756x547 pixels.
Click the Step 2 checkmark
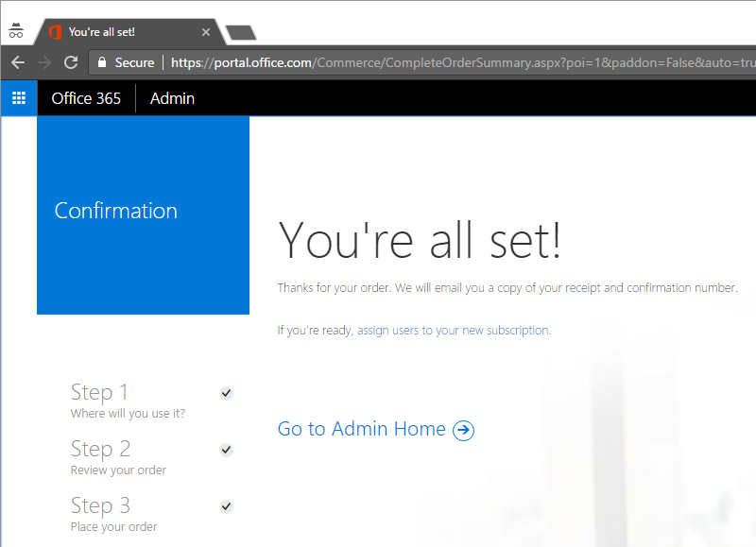[226, 450]
